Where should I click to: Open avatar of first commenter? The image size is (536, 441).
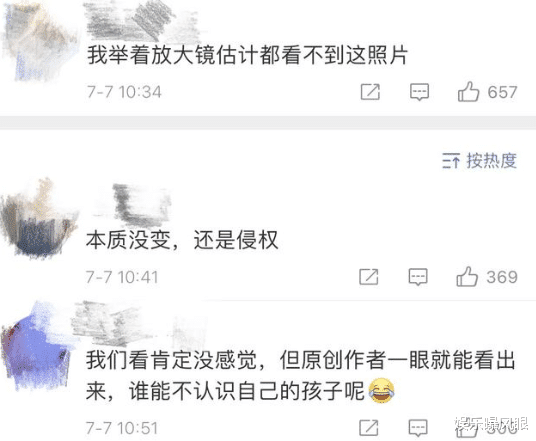38,41
